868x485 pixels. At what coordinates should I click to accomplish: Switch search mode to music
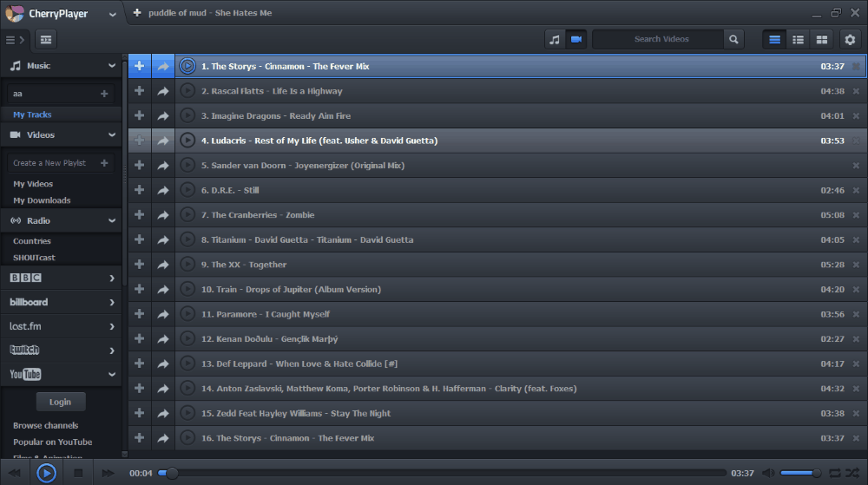pos(554,39)
